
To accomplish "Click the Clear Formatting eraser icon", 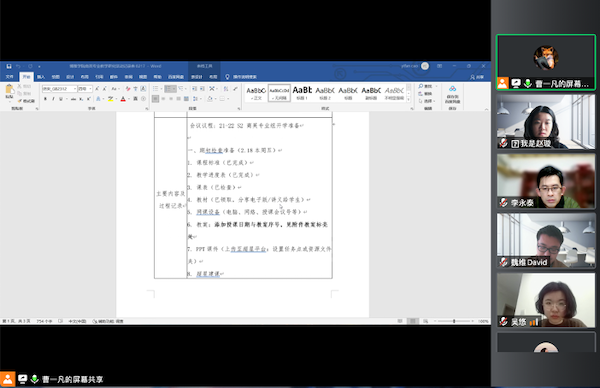I will pyautogui.click(x=128, y=89).
